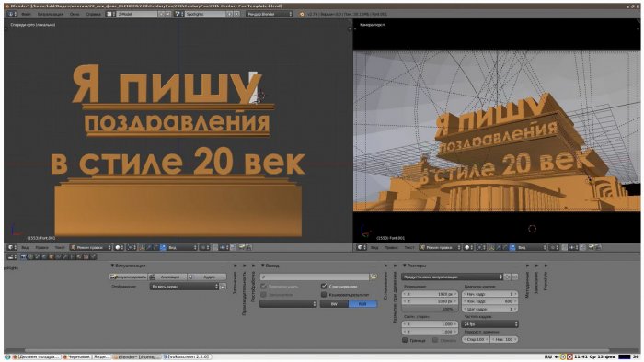Click the output folder browse icon
644x362 pixels.
pos(374,277)
